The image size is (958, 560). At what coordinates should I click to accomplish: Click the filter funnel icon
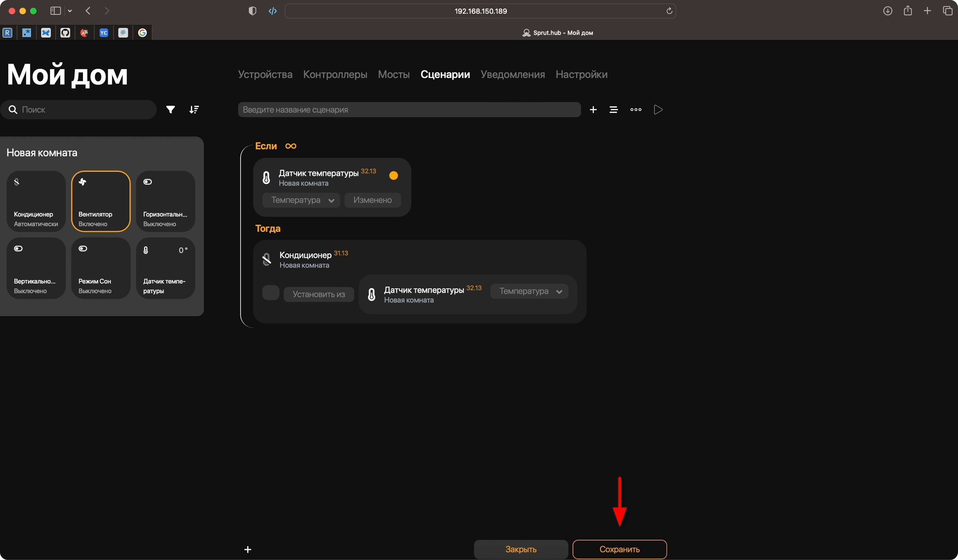click(x=170, y=109)
